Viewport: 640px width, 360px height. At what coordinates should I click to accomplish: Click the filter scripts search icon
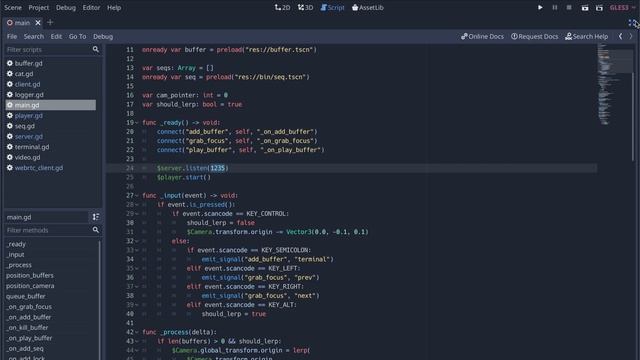pos(96,49)
